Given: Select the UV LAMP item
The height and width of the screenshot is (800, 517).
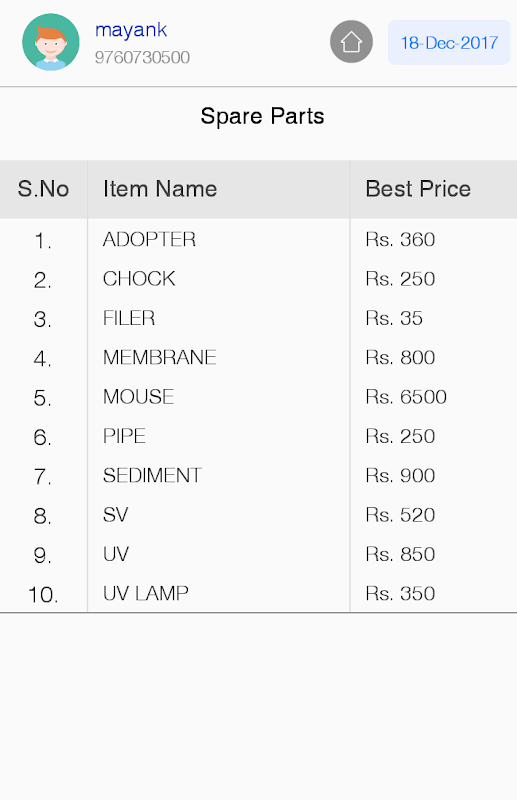Looking at the screenshot, I should pos(145,593).
